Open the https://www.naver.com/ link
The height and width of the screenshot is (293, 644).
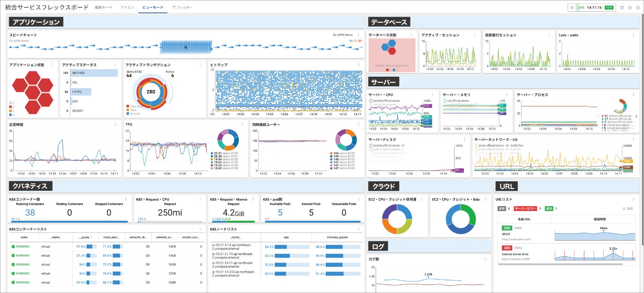[x=516, y=239]
